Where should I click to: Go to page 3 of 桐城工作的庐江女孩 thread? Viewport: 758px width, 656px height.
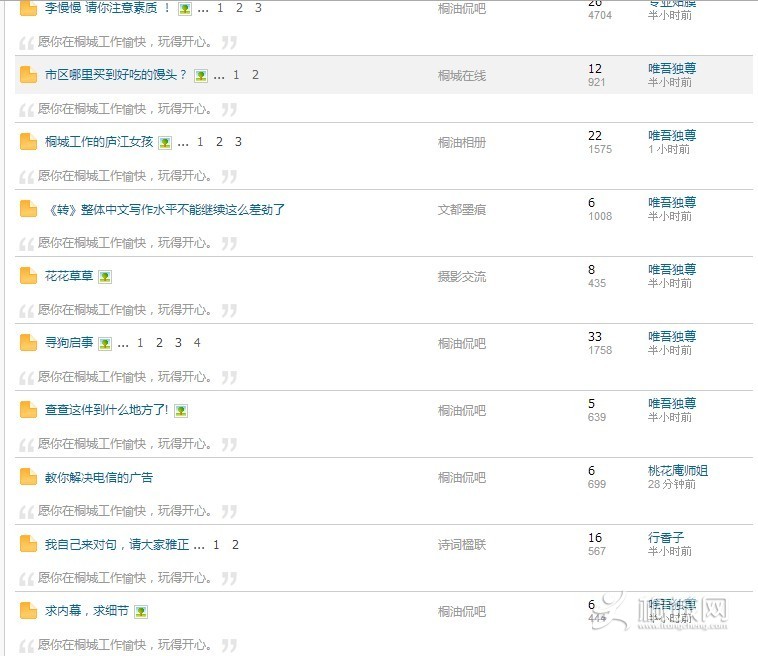click(x=238, y=142)
